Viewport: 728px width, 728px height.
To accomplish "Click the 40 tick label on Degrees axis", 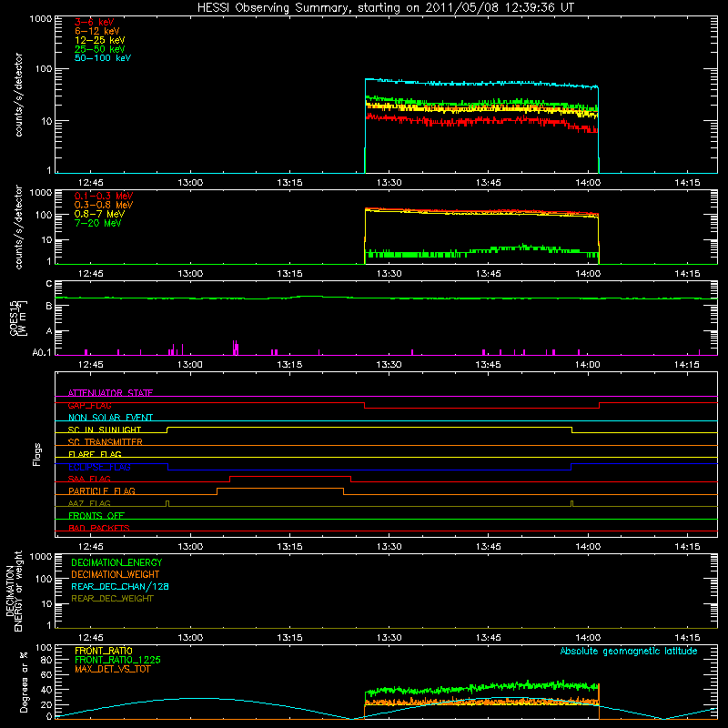I will (46, 690).
